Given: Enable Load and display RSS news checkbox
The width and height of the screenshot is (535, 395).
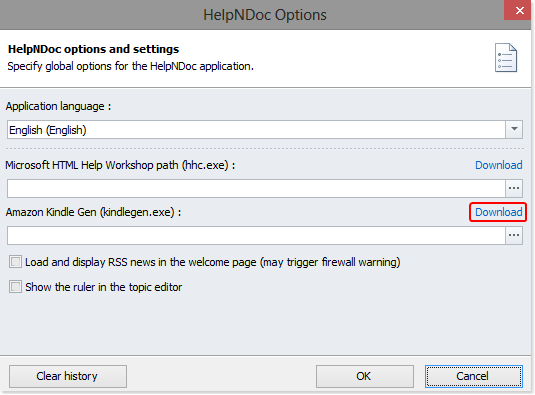Looking at the screenshot, I should click(15, 262).
